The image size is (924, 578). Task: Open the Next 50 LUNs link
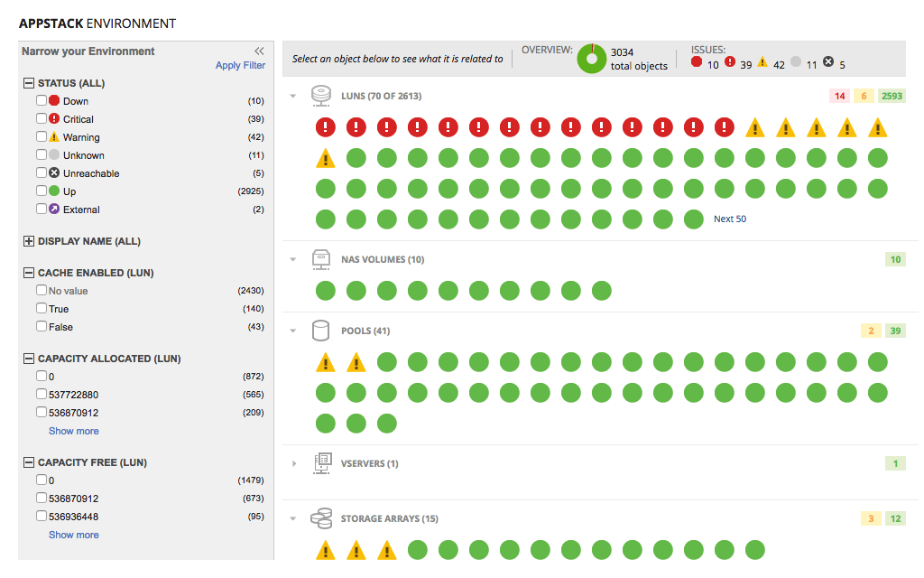click(x=729, y=219)
